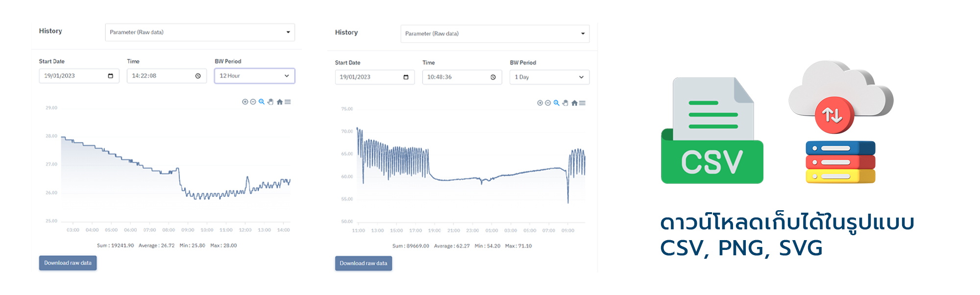980x295 pixels.
Task: Reset zoom with home icon on right chart
Action: (574, 103)
